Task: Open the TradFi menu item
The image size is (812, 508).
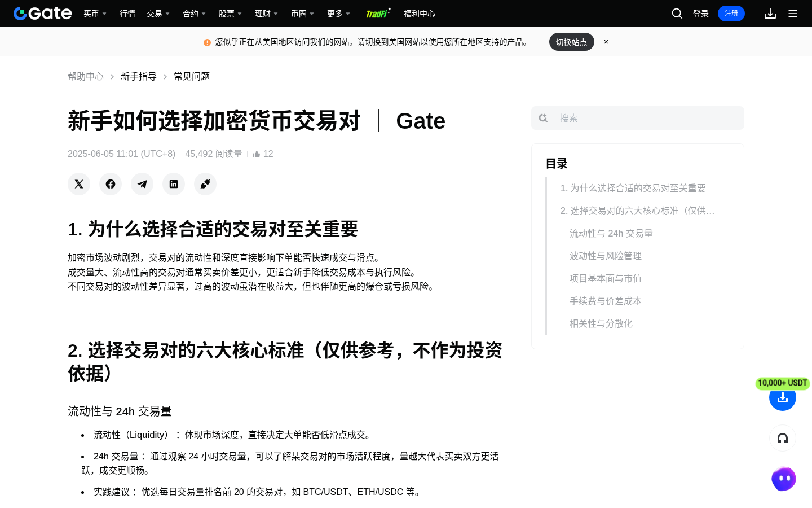Action: (x=378, y=14)
